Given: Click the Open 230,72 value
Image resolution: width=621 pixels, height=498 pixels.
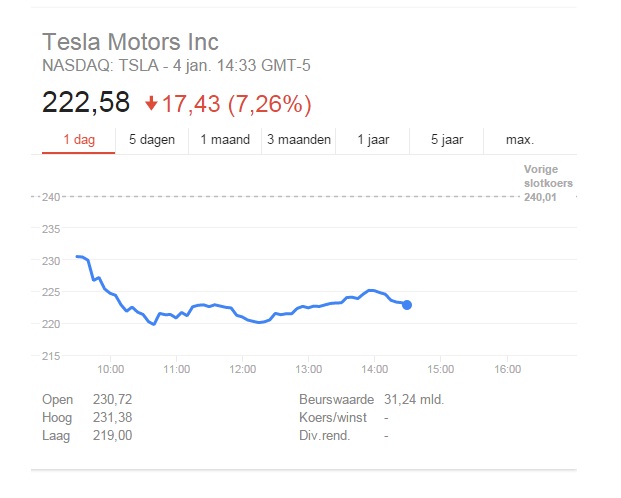Looking at the screenshot, I should pyautogui.click(x=110, y=400).
